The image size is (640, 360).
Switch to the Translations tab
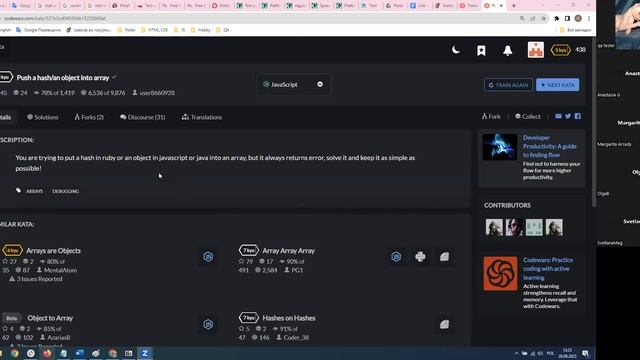click(x=202, y=117)
